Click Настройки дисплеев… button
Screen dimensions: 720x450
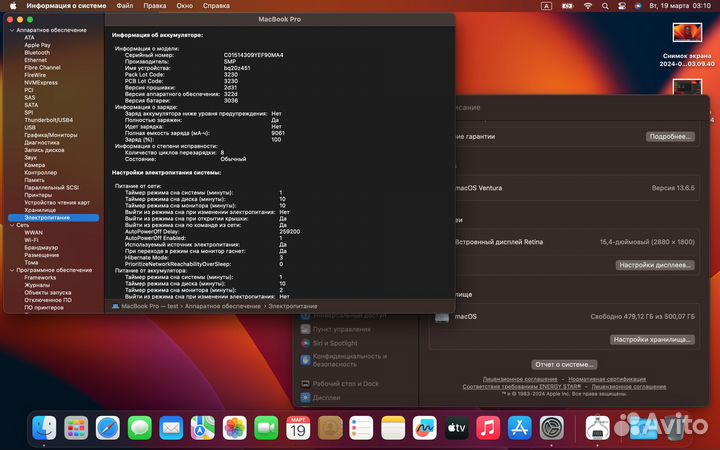coord(655,265)
